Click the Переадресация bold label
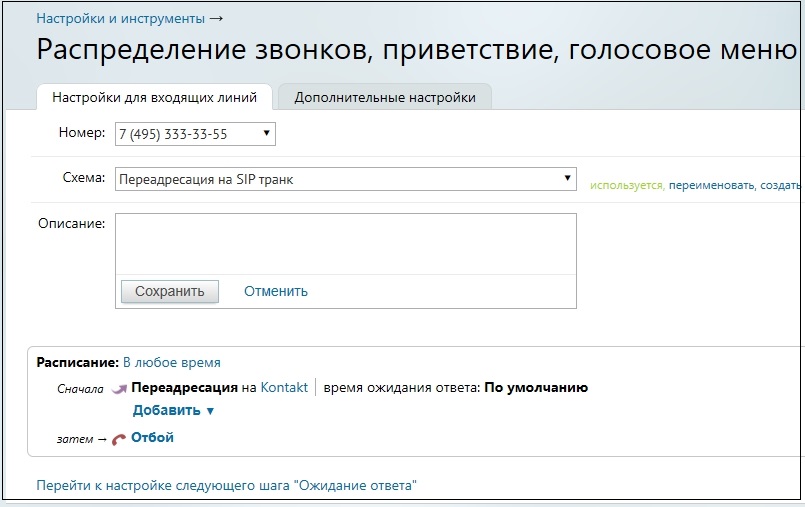 [184, 387]
